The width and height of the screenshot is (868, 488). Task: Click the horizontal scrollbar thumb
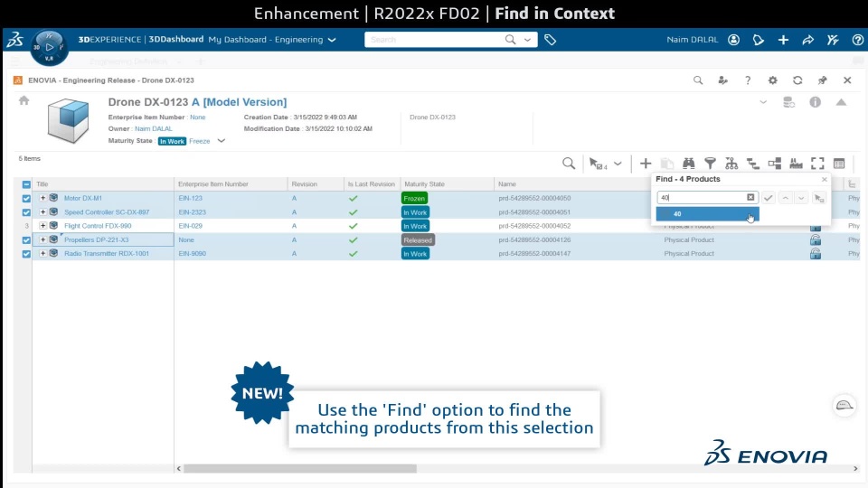coord(300,469)
